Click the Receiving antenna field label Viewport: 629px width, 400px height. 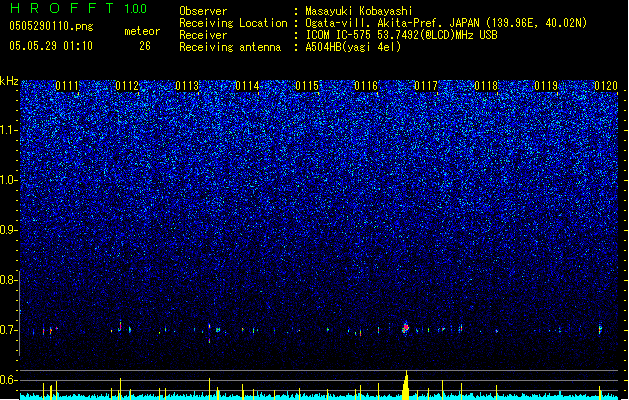[230, 47]
